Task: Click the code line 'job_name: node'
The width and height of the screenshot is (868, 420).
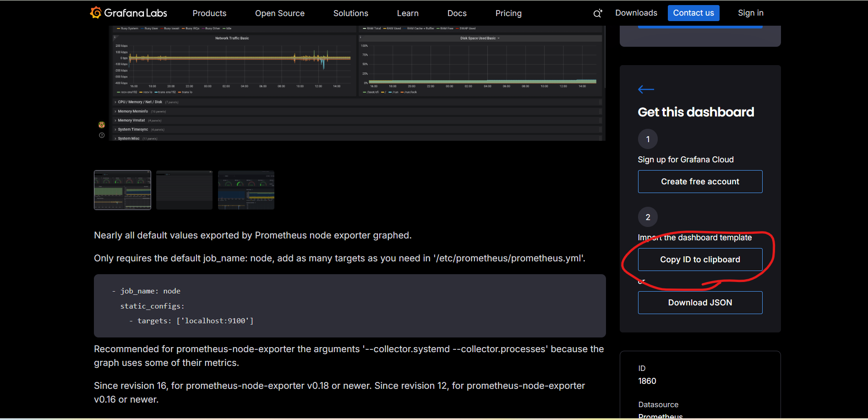Action: pos(146,291)
